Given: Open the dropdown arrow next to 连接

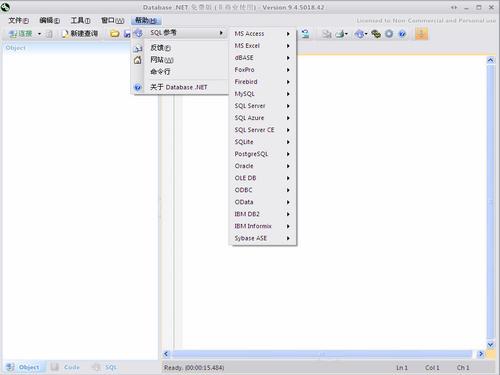Looking at the screenshot, I should [39, 34].
